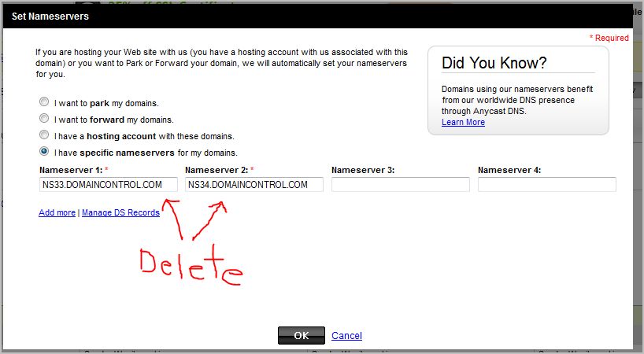644x354 pixels.
Task: Click the Did You Know? heading
Action: tap(494, 64)
